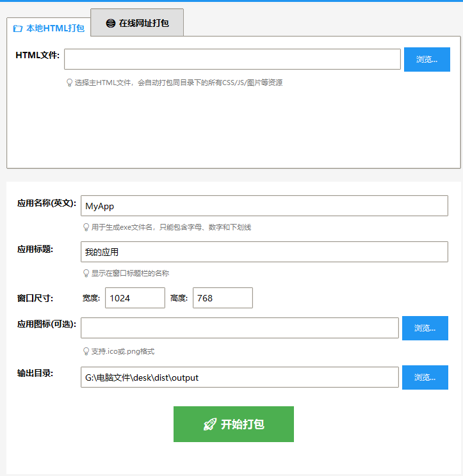Click the folder icon on 本地HTML打包 tab
463x476 pixels.
[x=18, y=29]
